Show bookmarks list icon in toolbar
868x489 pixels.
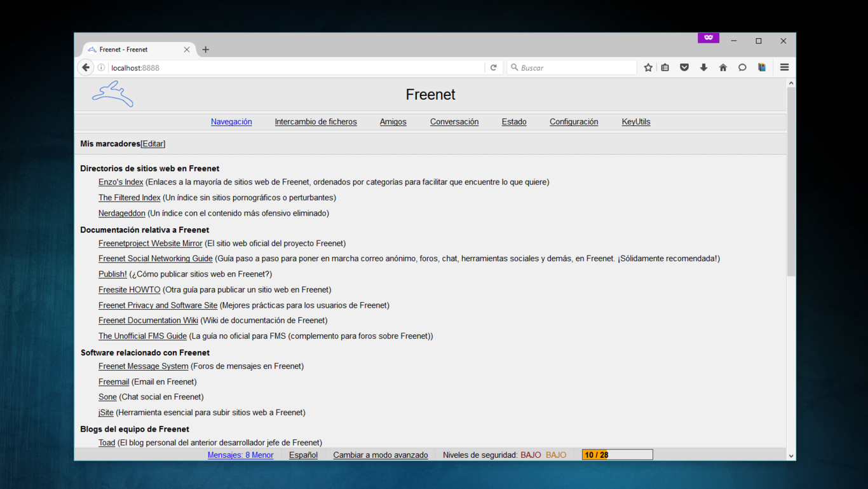pos(665,67)
